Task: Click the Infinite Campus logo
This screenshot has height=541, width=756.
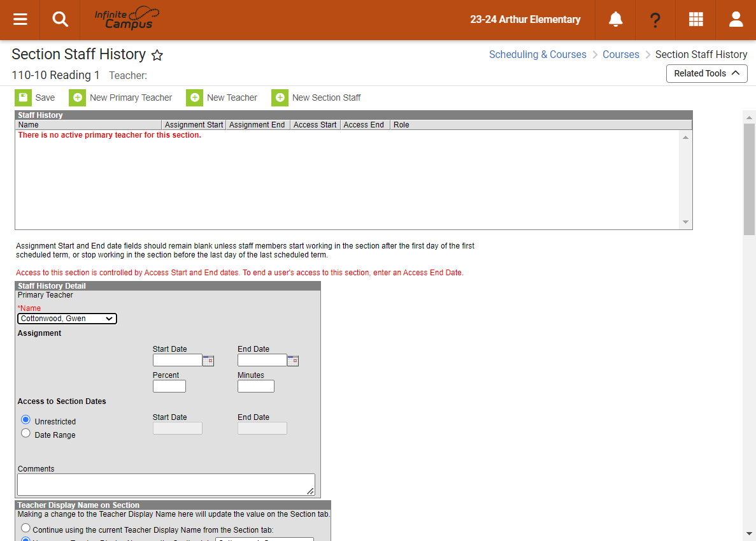Action: (127, 18)
